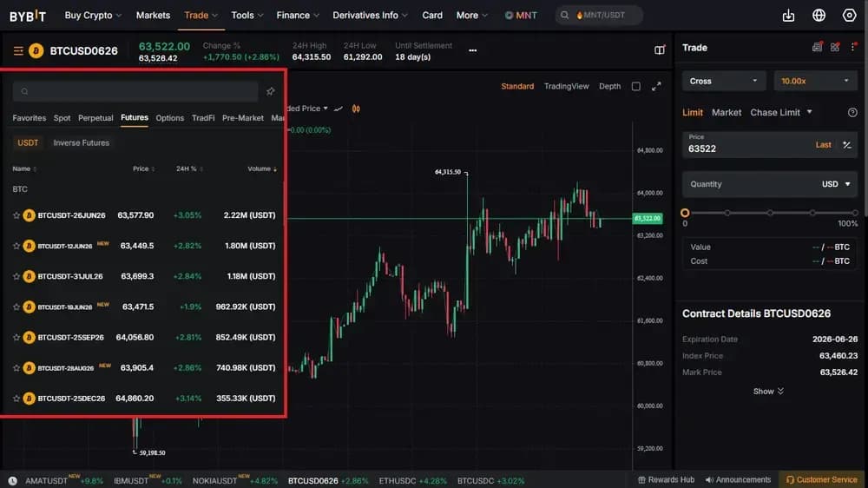868x488 pixels.
Task: Click the clock icon in the bottom ticker
Action: [13, 480]
